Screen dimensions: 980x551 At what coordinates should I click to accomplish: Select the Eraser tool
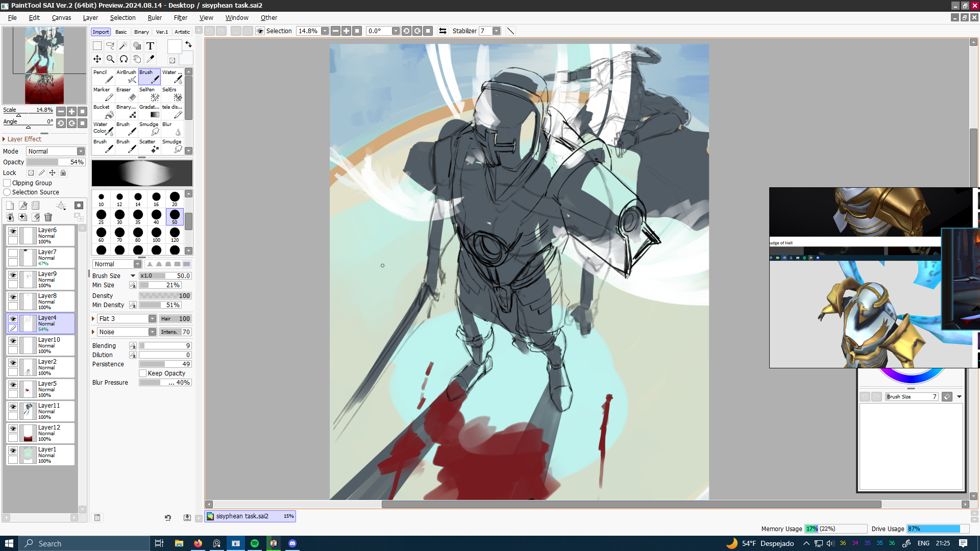127,94
